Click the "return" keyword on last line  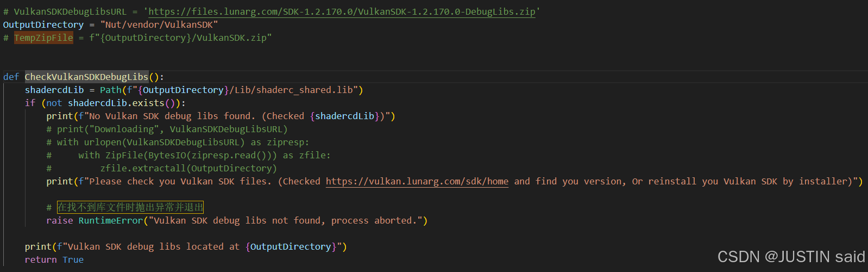coord(41,259)
